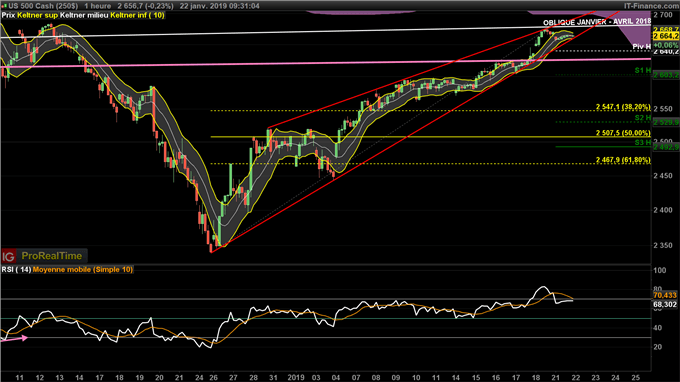Select the 2 547,1 (38,20%) Fibonacci label
Viewport: 680px width, 382px height.
click(x=623, y=107)
